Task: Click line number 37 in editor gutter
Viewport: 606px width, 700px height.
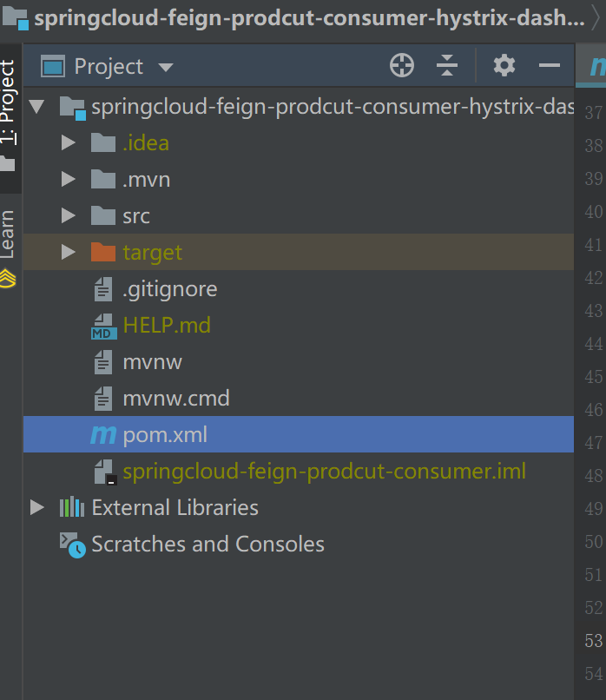Action: (x=594, y=113)
